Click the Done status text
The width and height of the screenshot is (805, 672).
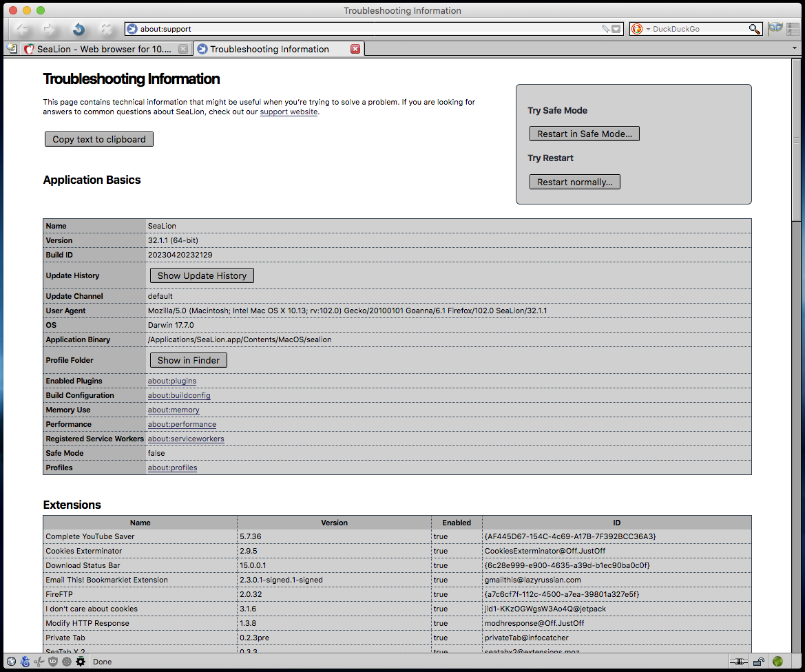pos(102,662)
